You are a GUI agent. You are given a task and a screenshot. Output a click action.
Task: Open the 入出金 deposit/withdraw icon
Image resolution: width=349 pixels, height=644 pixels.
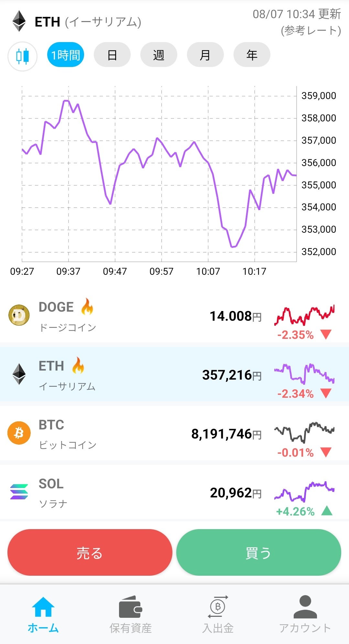tap(218, 607)
